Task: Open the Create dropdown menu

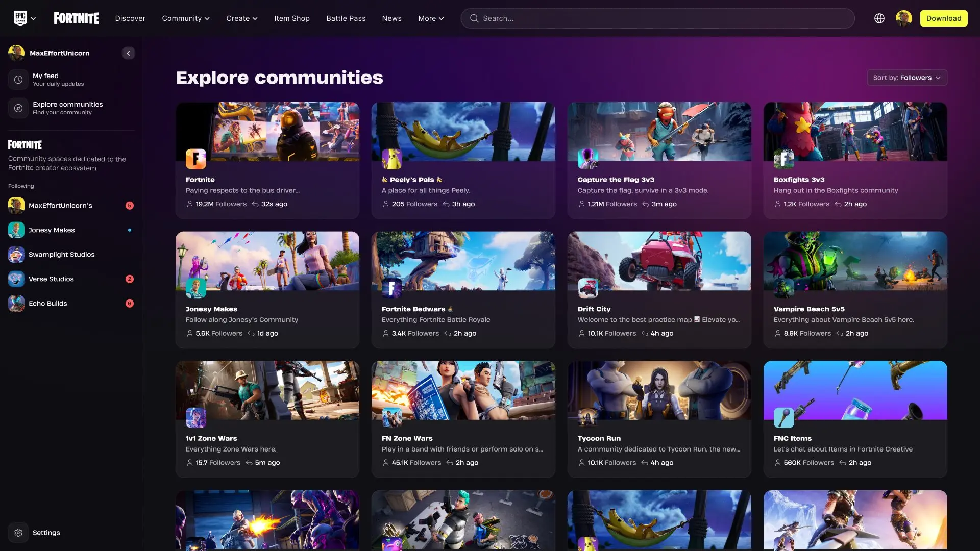Action: [x=242, y=18]
